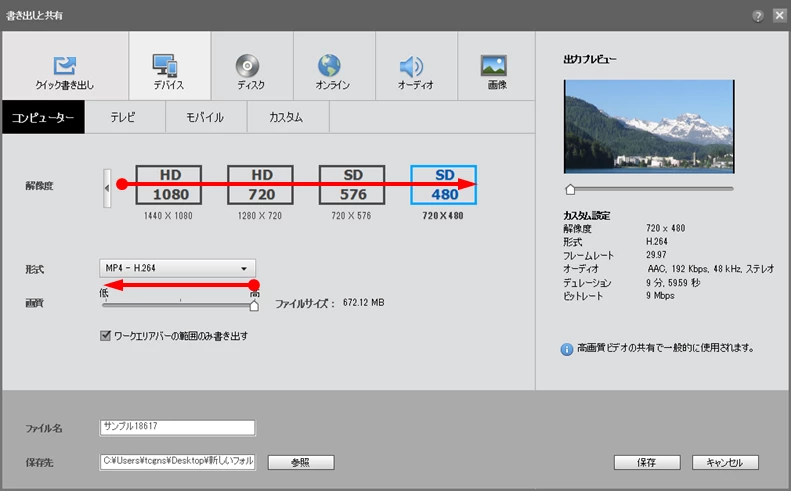Click the 1280 X 720 label text
The height and width of the screenshot is (491, 791).
(260, 216)
